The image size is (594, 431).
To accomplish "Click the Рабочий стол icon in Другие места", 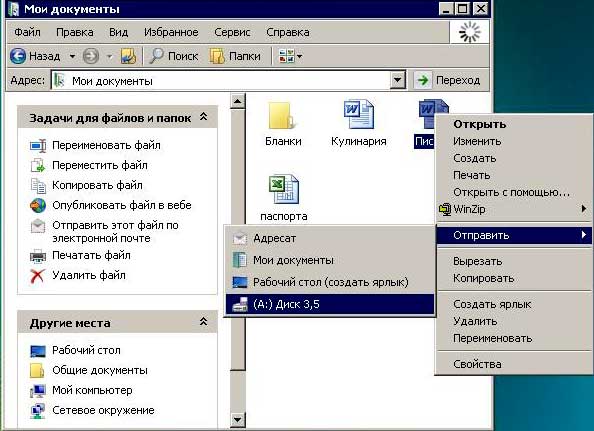I will click(38, 351).
